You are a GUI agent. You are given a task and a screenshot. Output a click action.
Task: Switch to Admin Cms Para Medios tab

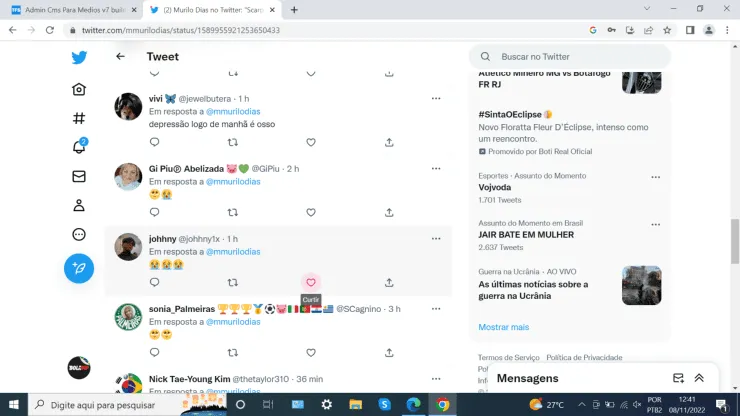70,9
